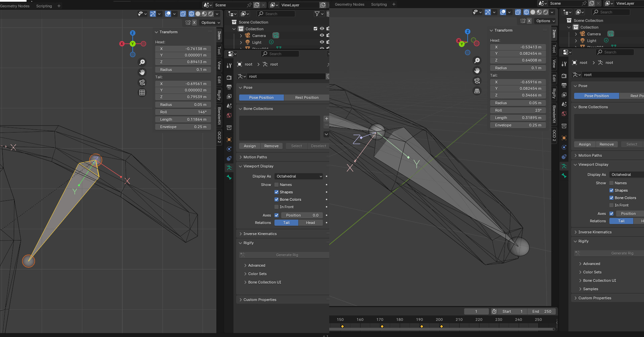Disable the Shapes checkbox in left Viewport Display
This screenshot has width=644, height=337.
276,192
